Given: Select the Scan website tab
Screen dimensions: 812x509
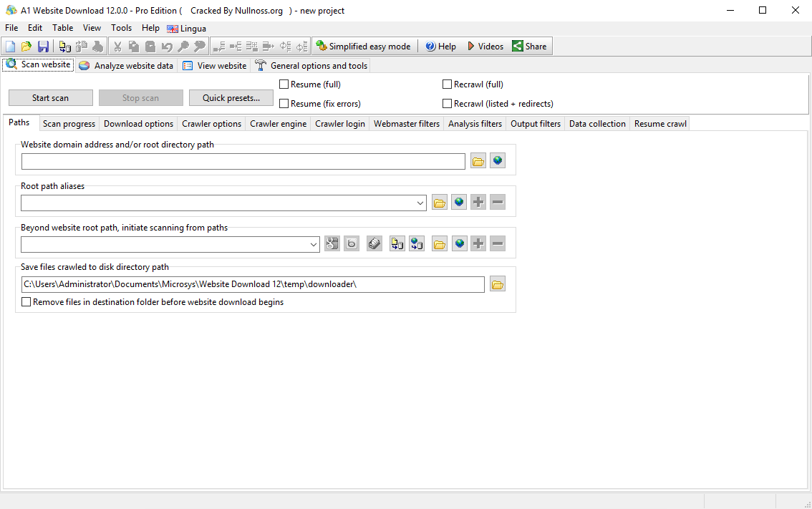Looking at the screenshot, I should pos(39,64).
